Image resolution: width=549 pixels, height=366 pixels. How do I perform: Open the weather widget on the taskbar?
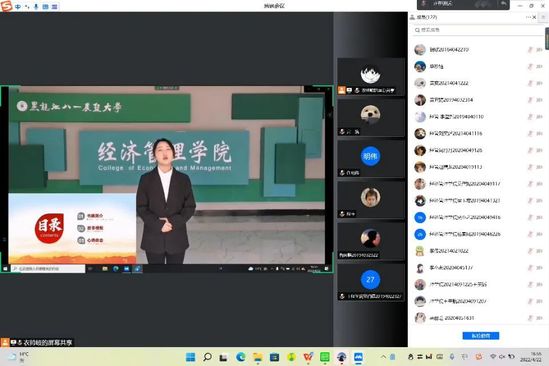coord(19,357)
